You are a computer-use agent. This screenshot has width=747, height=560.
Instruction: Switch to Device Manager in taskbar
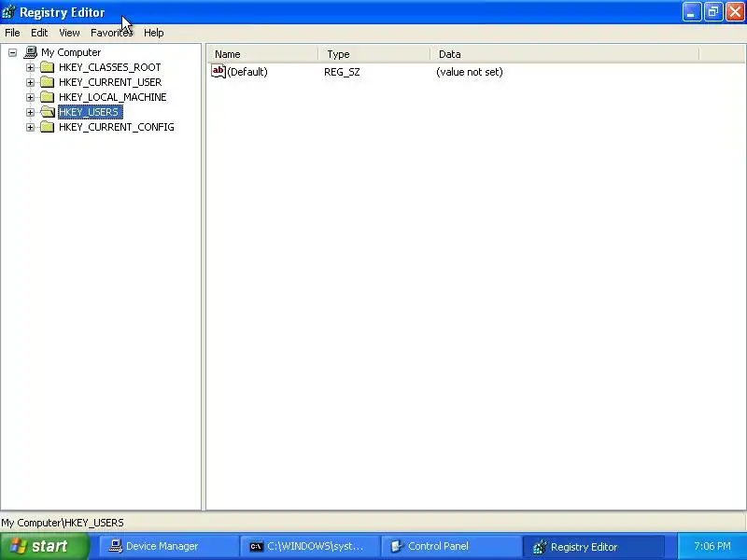click(168, 547)
